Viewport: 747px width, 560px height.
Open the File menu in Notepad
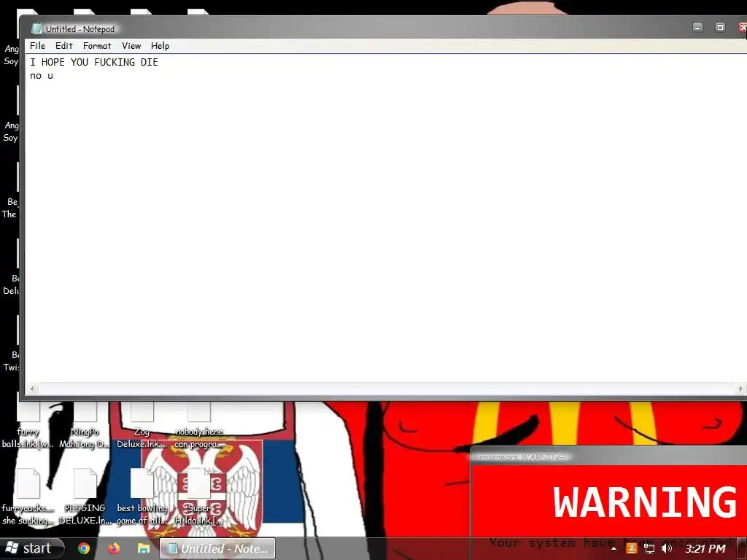pos(37,46)
